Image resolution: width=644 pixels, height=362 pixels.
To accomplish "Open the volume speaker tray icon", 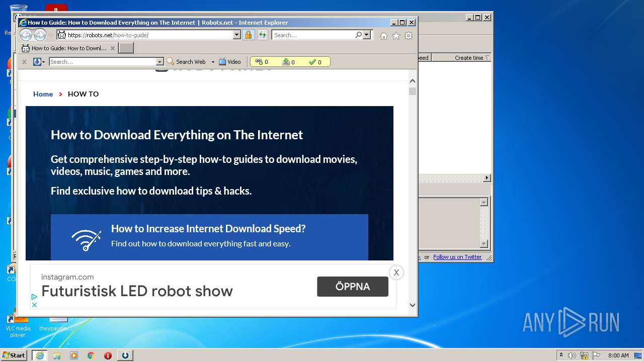I will click(572, 355).
